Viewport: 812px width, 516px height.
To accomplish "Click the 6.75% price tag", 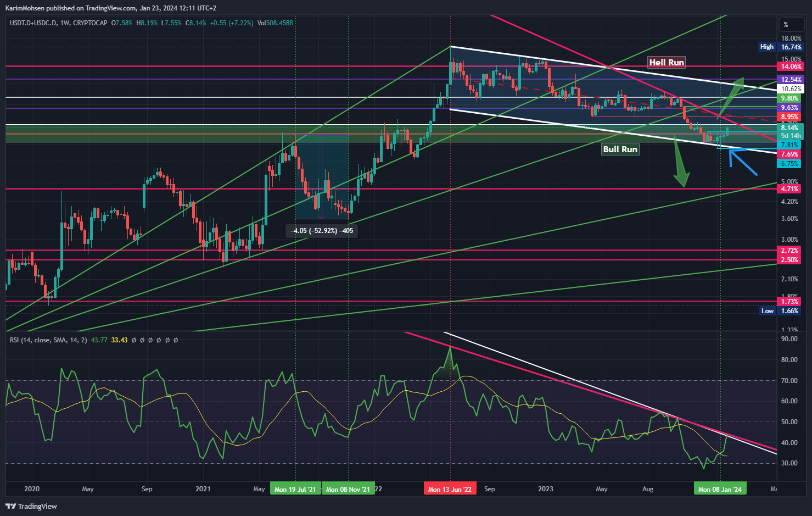I will [789, 164].
